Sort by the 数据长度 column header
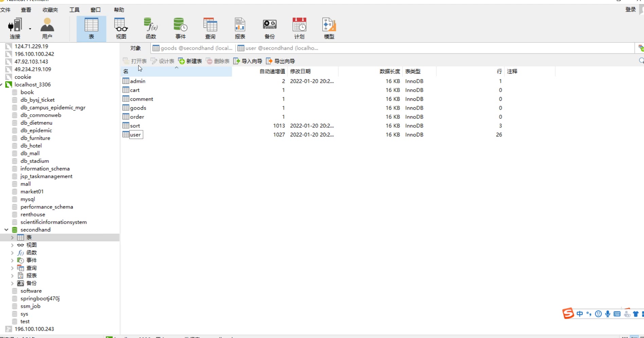644x338 pixels. (x=370, y=71)
